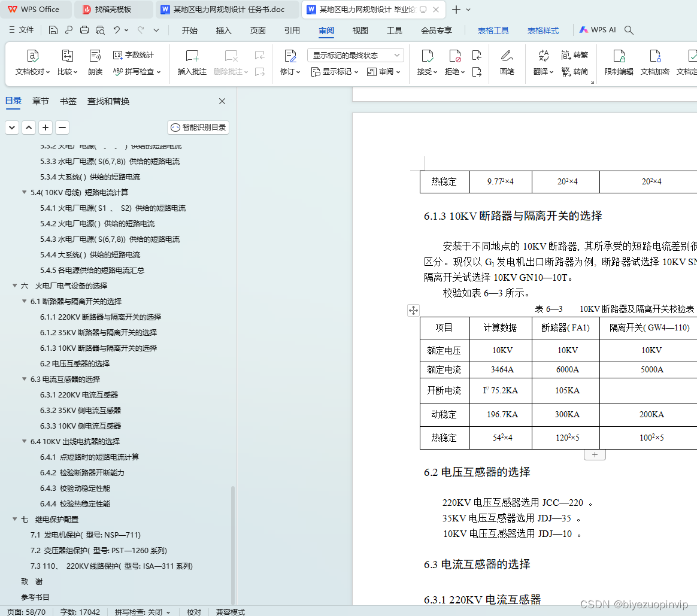Screen dimensions: 697x616
Task: Open 显示标记的最终状态 dropdown
Action: pos(356,55)
